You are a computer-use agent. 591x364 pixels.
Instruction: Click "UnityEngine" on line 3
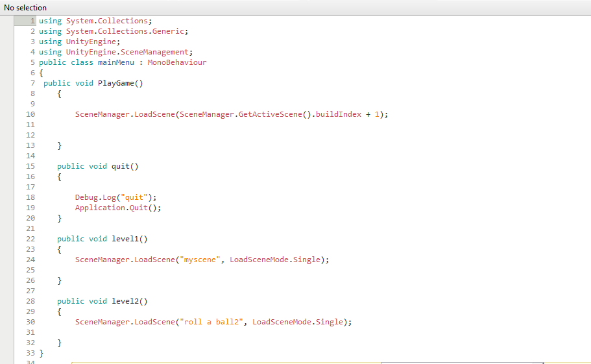point(91,42)
